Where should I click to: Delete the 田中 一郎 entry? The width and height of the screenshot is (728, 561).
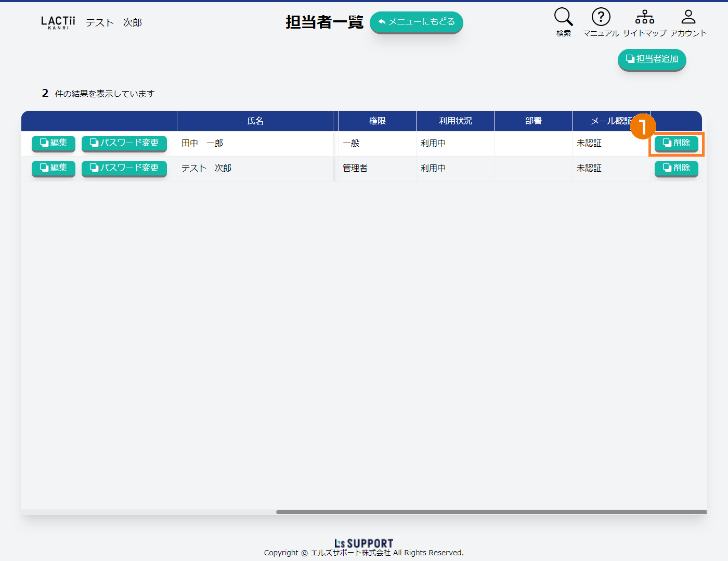(676, 143)
